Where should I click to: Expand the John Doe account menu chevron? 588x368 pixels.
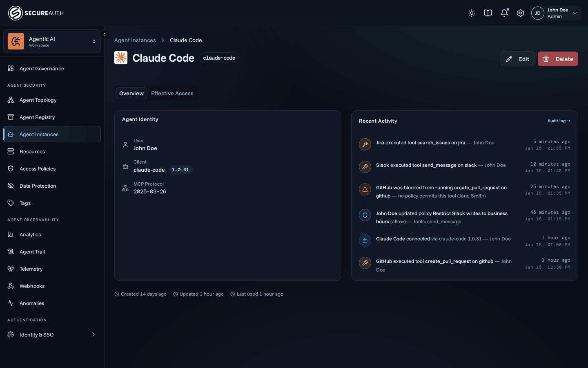click(575, 13)
